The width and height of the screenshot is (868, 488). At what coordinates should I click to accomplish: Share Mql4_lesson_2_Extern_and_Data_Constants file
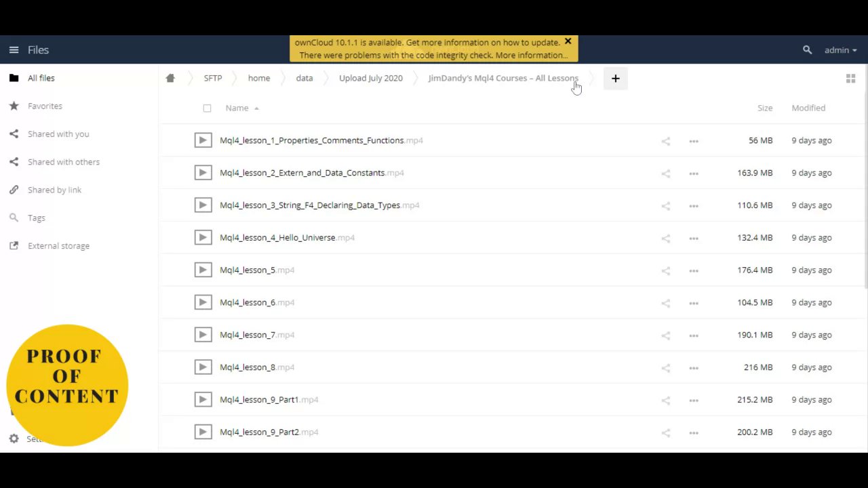tap(665, 174)
